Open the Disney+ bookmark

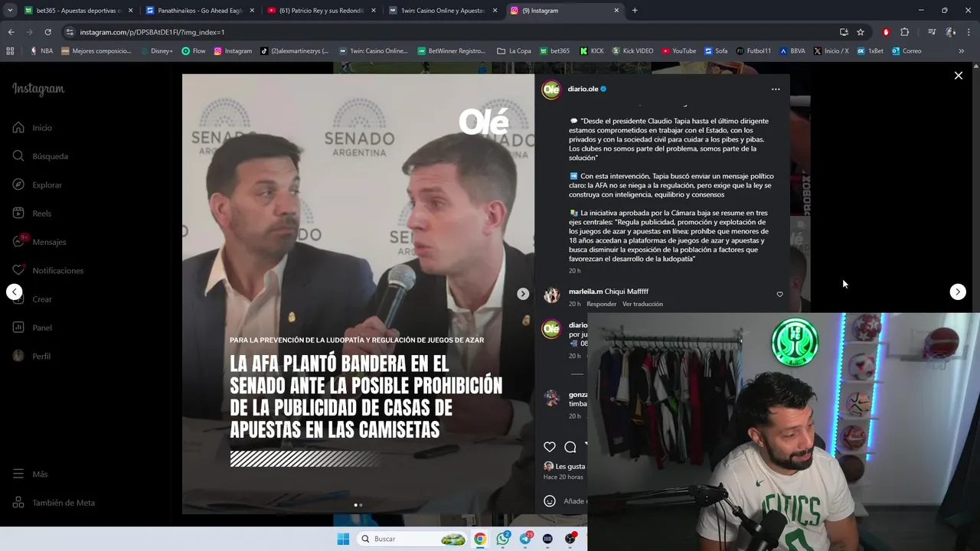(x=156, y=51)
